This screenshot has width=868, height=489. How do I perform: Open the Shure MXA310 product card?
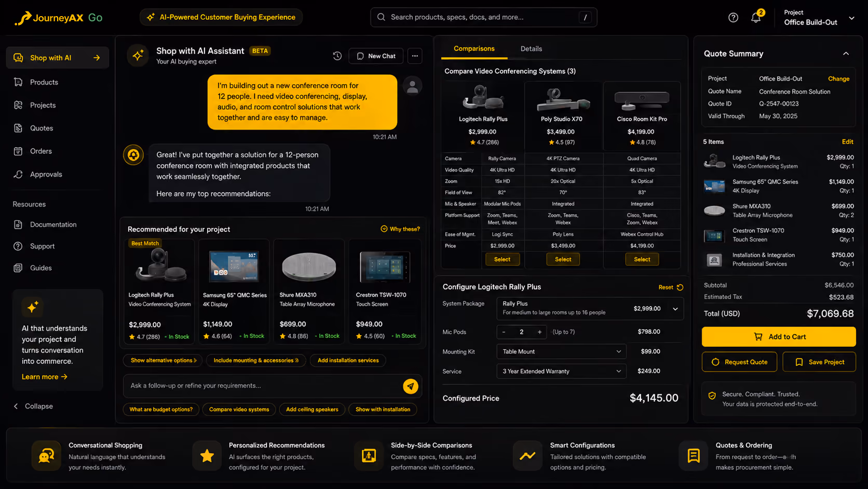[309, 292]
